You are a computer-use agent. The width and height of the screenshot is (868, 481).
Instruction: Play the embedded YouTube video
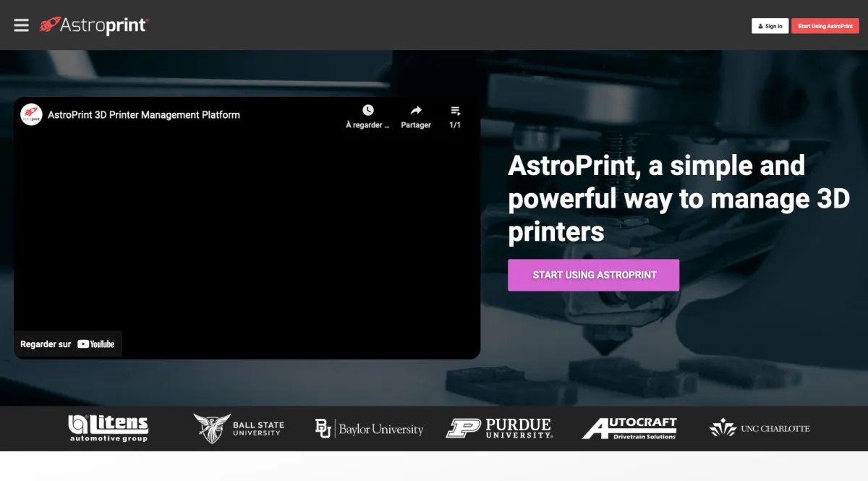[x=247, y=228]
